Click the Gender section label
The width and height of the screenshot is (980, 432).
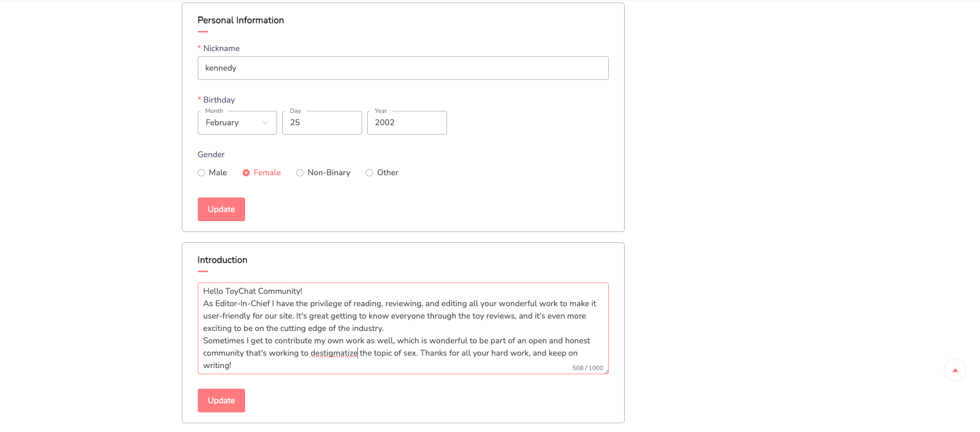211,155
